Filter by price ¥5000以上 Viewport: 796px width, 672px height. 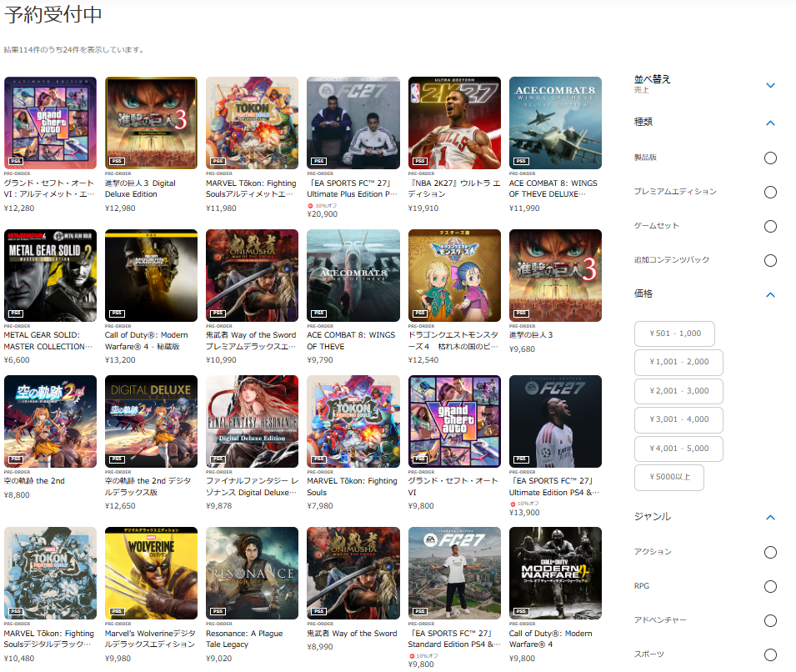click(669, 477)
